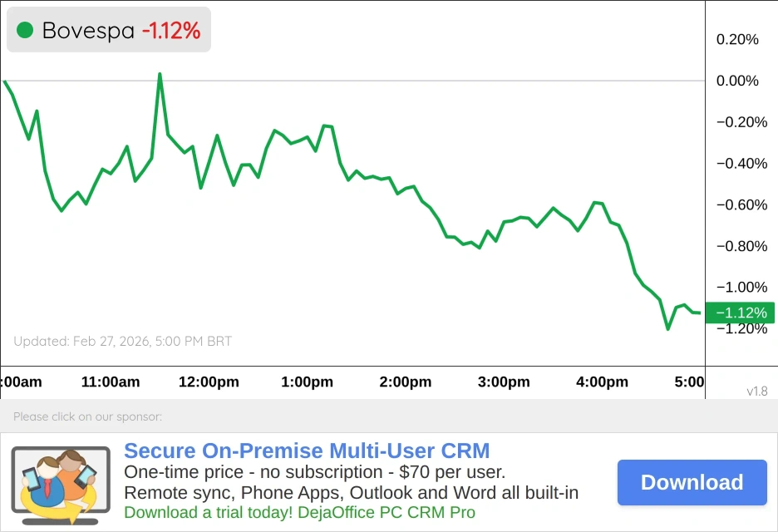
Task: Click the 0.20% y-axis label
Action: tap(737, 39)
